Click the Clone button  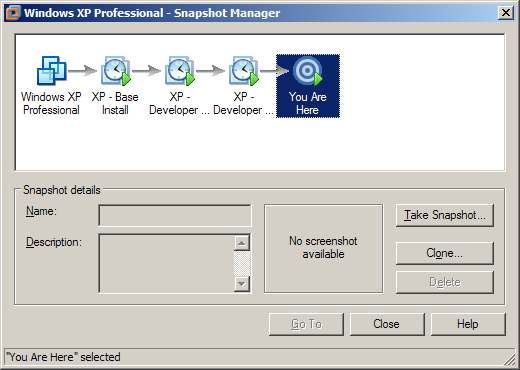445,253
